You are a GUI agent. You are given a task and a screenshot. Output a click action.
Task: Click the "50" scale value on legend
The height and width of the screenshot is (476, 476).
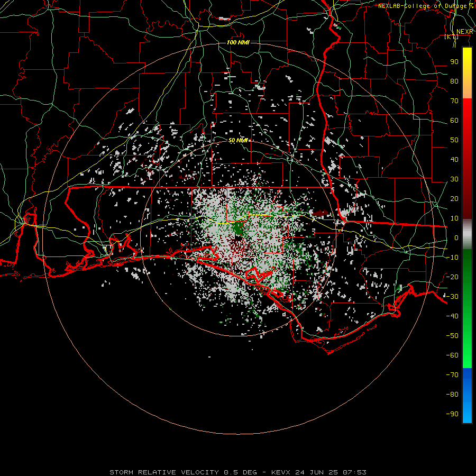[454, 140]
